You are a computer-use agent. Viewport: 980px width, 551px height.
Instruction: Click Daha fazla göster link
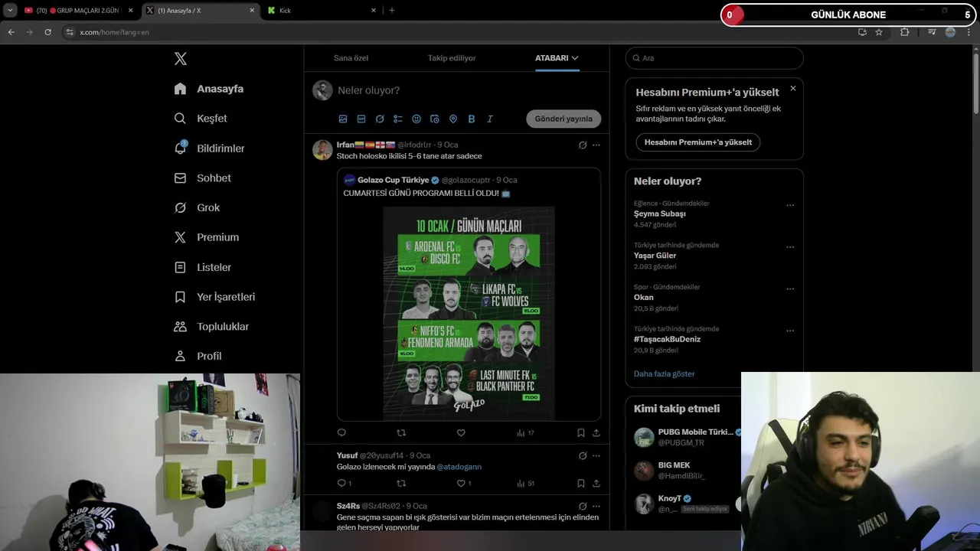664,374
